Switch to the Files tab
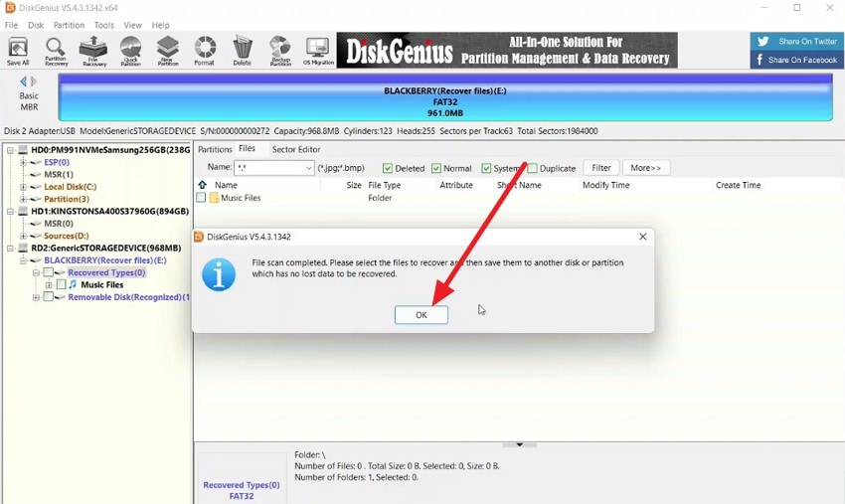Image resolution: width=845 pixels, height=504 pixels. pyautogui.click(x=247, y=148)
